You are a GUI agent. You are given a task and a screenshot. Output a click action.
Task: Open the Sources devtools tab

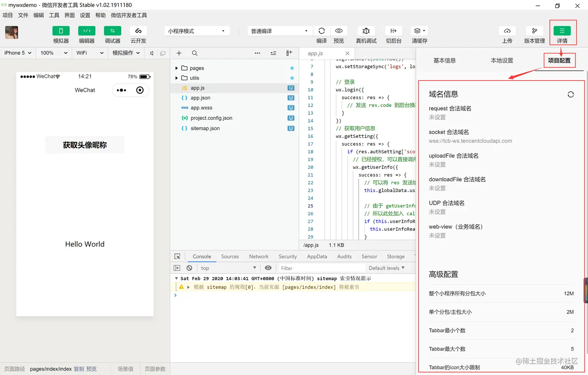coord(230,256)
